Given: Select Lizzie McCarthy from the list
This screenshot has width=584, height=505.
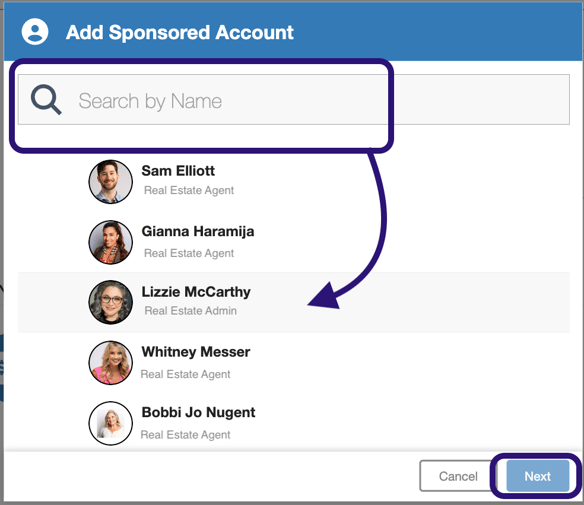Looking at the screenshot, I should click(x=294, y=302).
